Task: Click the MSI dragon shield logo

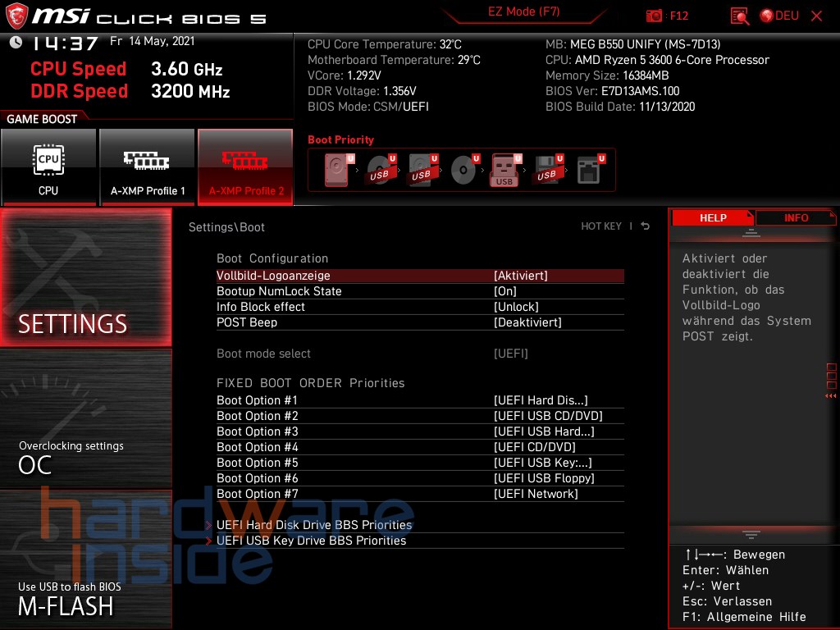Action: point(16,16)
